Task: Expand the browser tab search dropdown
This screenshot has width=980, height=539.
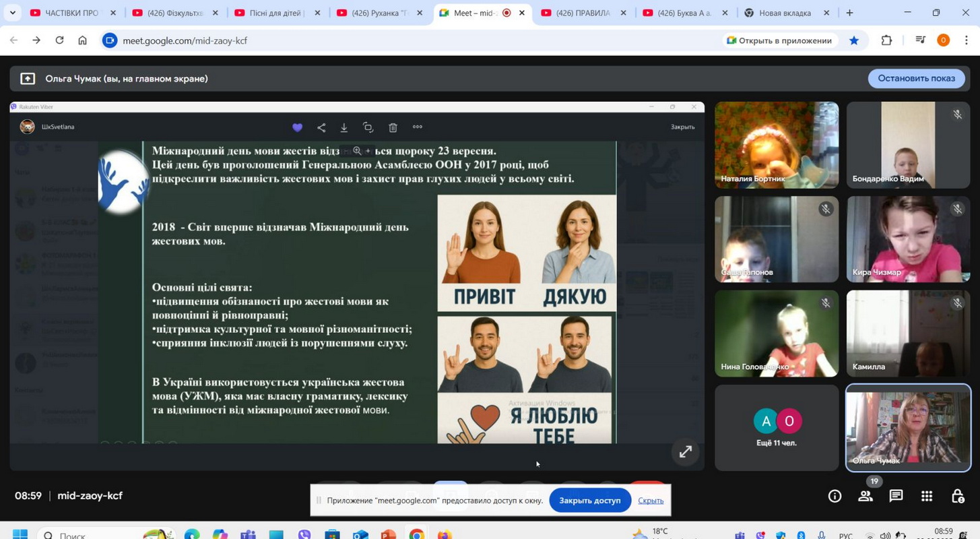Action: [x=12, y=13]
